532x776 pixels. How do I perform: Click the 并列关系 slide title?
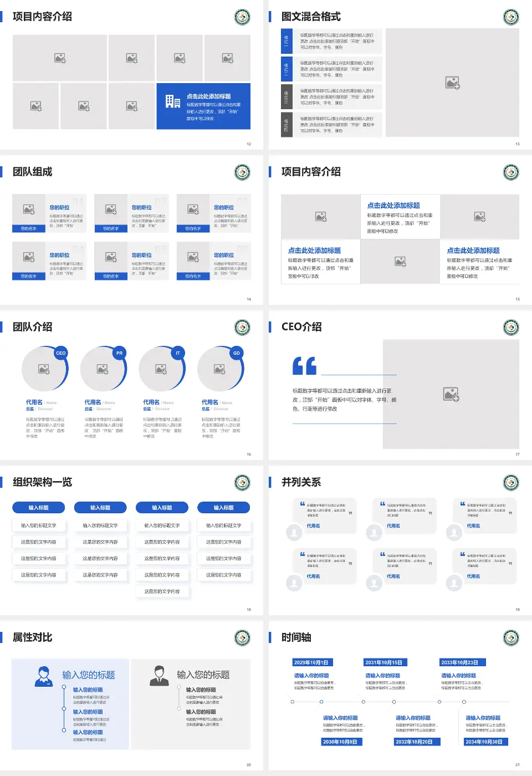301,482
